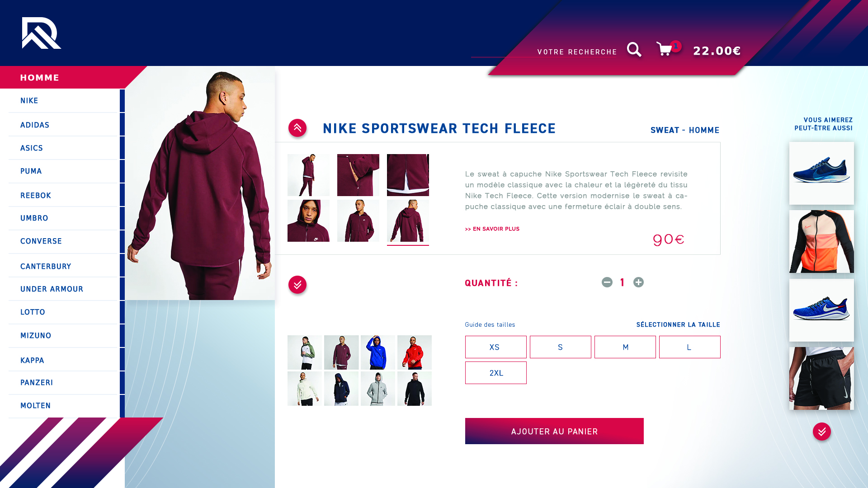Click the search magnifier icon

tap(634, 50)
